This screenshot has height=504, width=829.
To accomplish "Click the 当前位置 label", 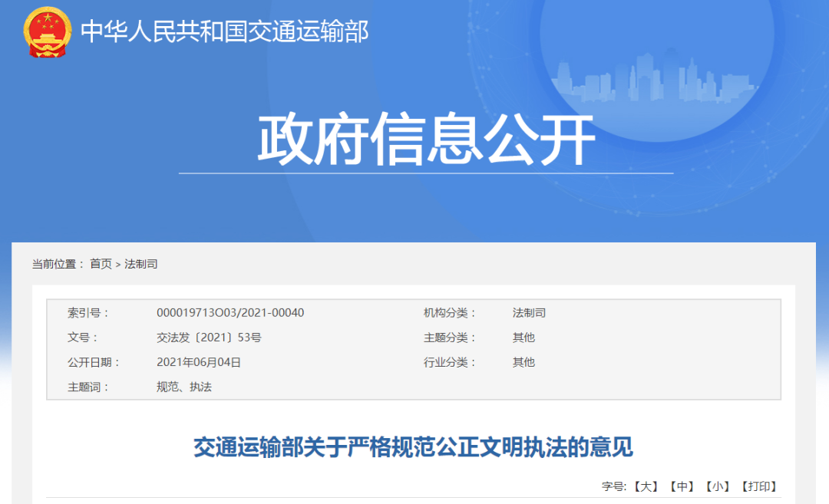I will [x=58, y=264].
